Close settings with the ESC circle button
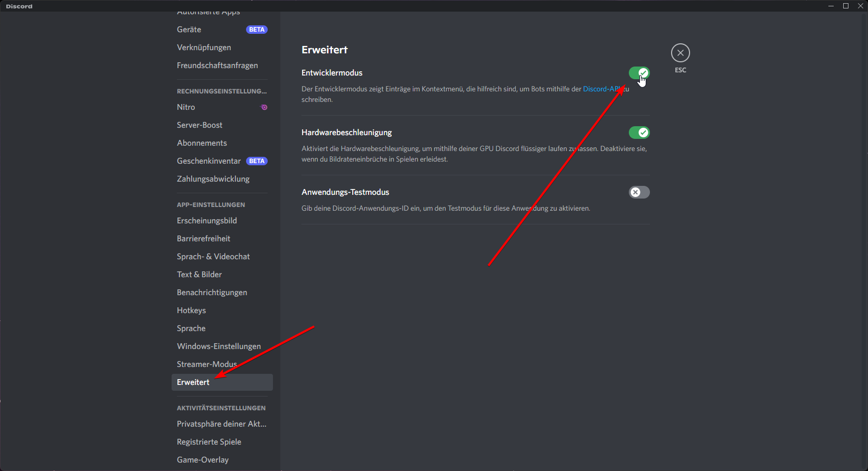Image resolution: width=868 pixels, height=471 pixels. coord(680,53)
